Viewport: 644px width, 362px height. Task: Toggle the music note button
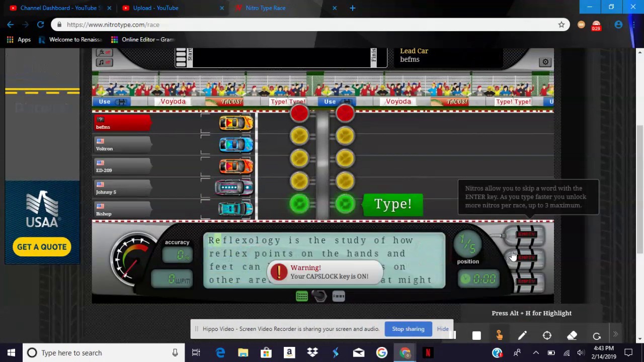click(105, 62)
